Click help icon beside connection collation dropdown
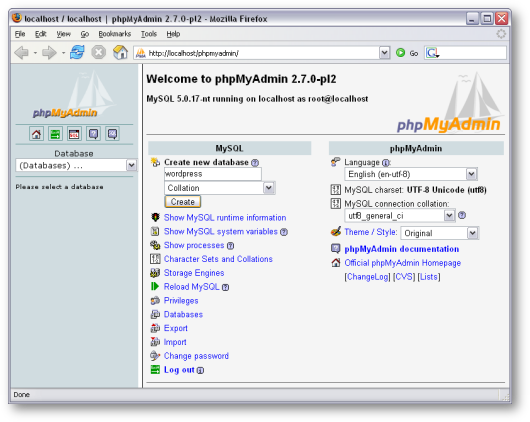The image size is (530, 422). pyautogui.click(x=462, y=215)
